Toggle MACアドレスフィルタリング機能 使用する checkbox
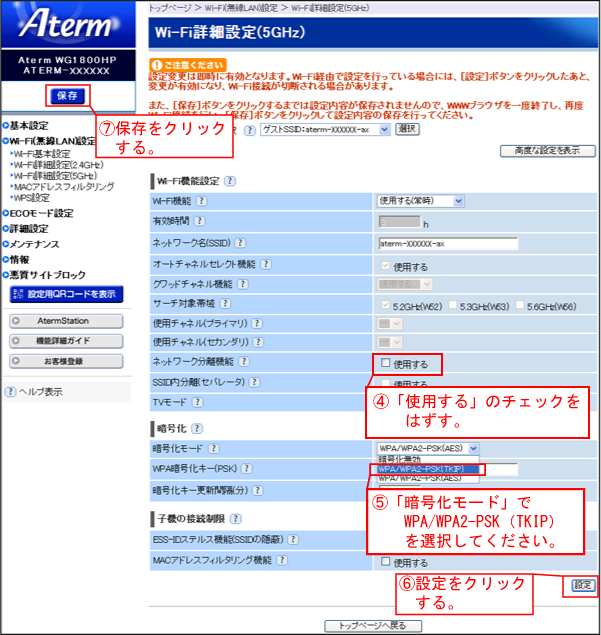The height and width of the screenshot is (635, 601). tap(385, 564)
